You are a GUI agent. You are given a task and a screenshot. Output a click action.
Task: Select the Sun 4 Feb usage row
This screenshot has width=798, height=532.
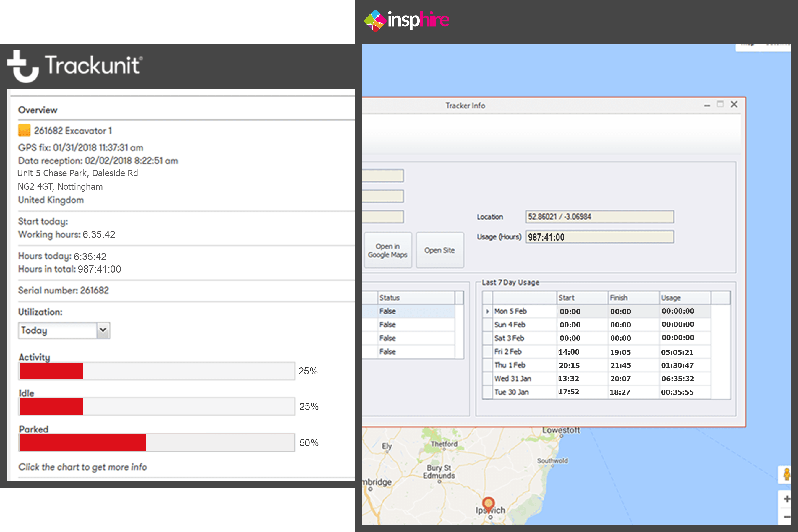coord(597,325)
